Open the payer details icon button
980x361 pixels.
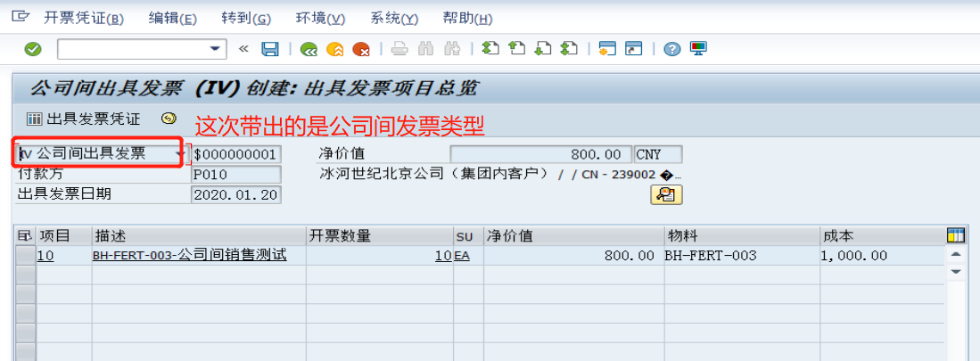click(666, 195)
